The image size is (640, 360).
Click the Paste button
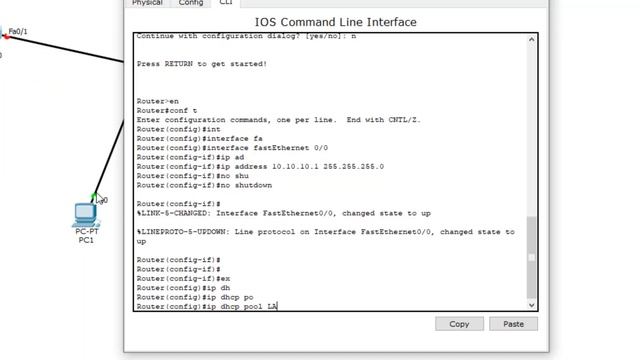click(513, 324)
